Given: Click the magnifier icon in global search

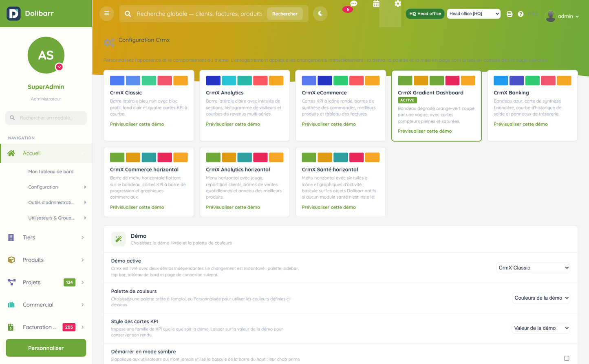Looking at the screenshot, I should [128, 14].
